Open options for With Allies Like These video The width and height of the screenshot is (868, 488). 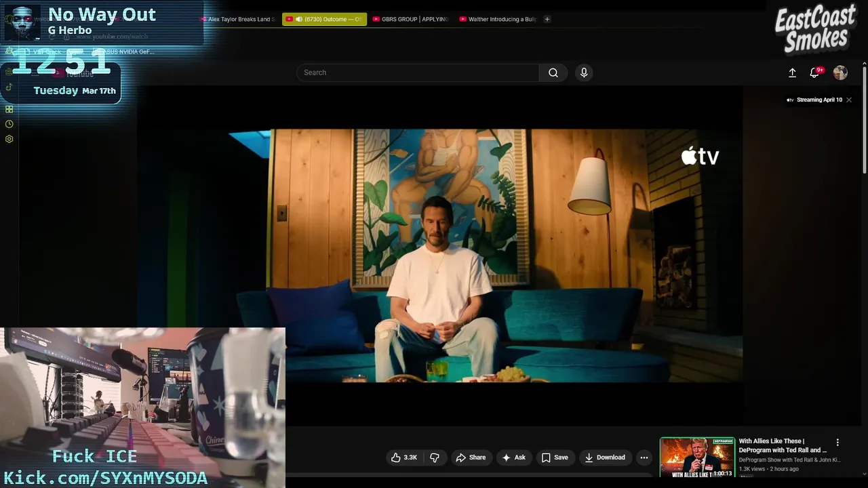click(837, 442)
